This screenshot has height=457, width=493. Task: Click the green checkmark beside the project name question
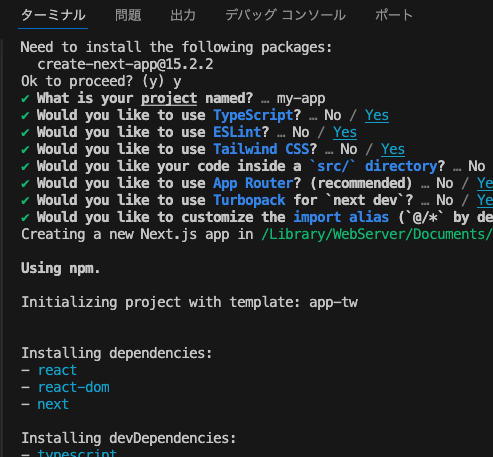click(25, 99)
